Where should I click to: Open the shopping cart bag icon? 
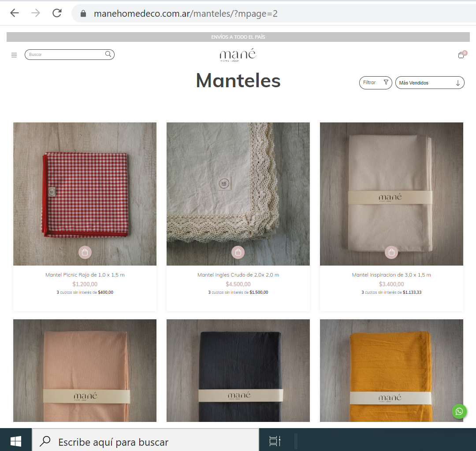pos(461,55)
